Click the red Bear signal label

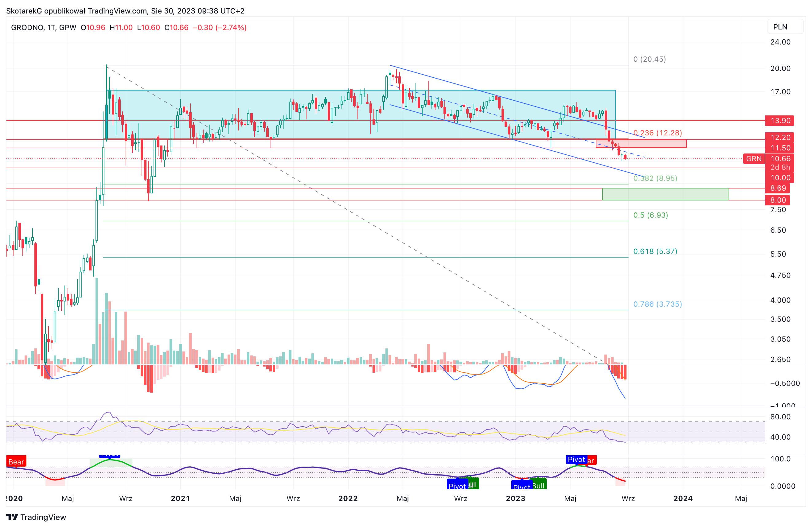pos(16,461)
